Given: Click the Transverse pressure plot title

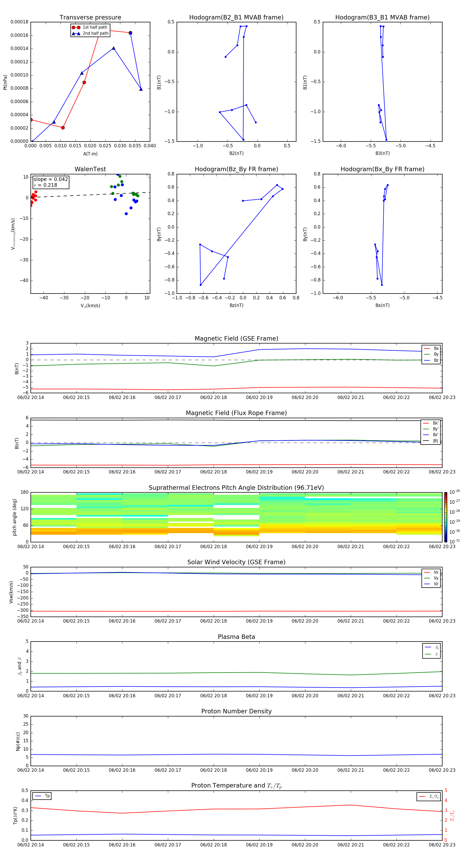Looking at the screenshot, I should pyautogui.click(x=90, y=18).
